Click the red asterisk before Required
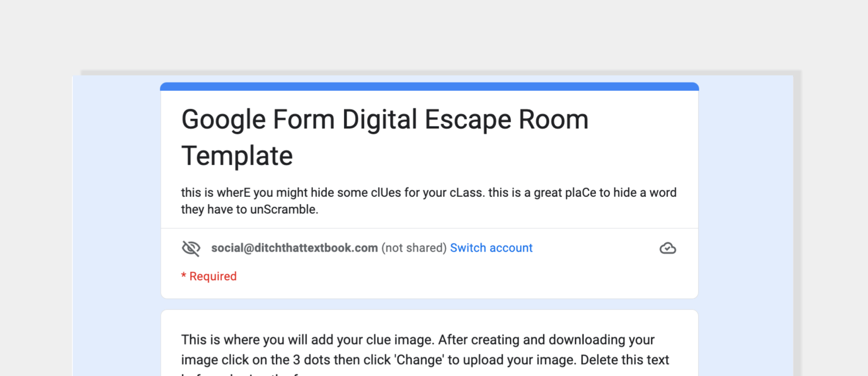The width and height of the screenshot is (868, 376). pos(184,276)
